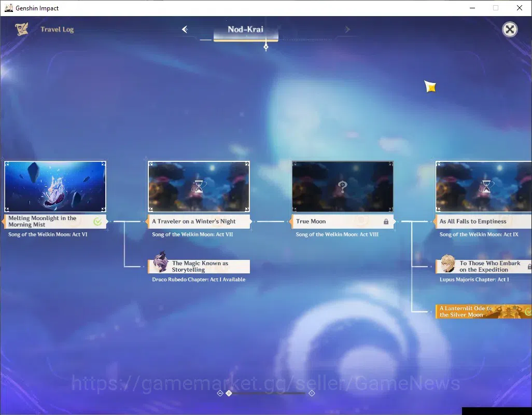Open As All Falls to Emptiness thumbnail
The image size is (532, 415).
tap(484, 187)
